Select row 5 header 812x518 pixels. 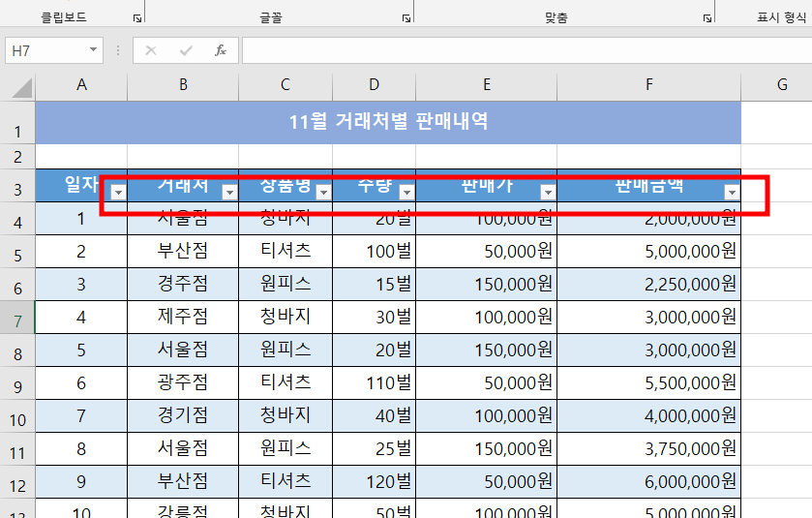[17, 251]
